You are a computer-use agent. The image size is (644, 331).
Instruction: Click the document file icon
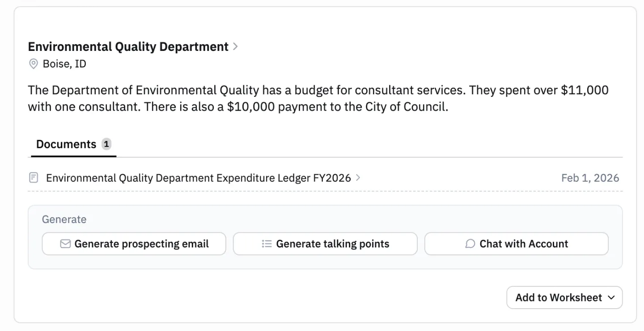point(34,178)
